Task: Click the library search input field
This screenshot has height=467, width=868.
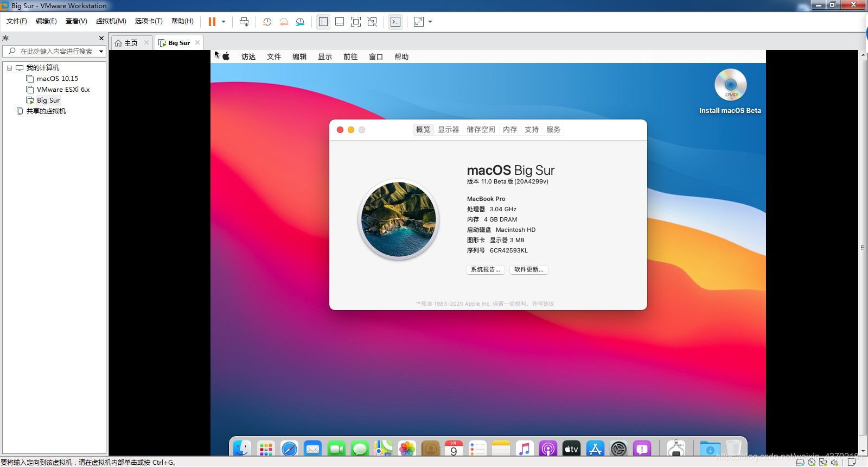Action: (x=54, y=52)
